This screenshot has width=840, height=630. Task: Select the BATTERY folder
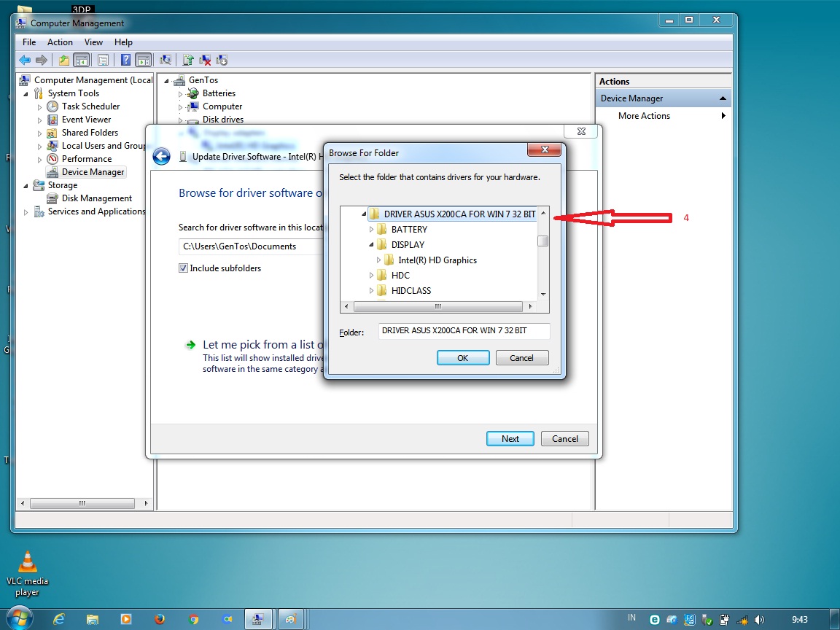409,229
